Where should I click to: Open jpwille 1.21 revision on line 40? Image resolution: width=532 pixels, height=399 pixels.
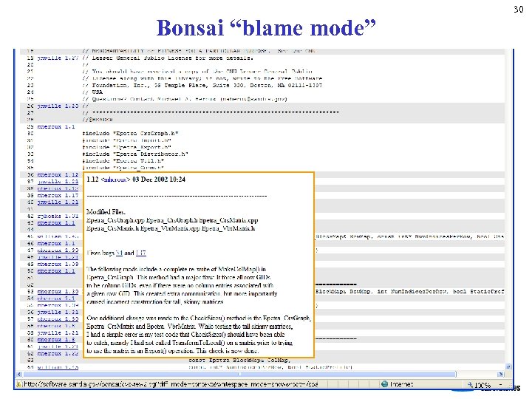coord(58,202)
